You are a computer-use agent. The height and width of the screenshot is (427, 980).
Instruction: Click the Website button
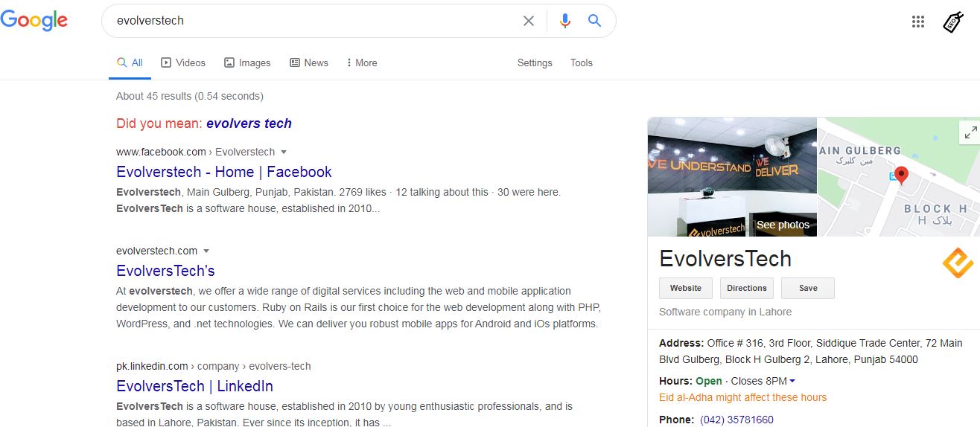tap(686, 288)
